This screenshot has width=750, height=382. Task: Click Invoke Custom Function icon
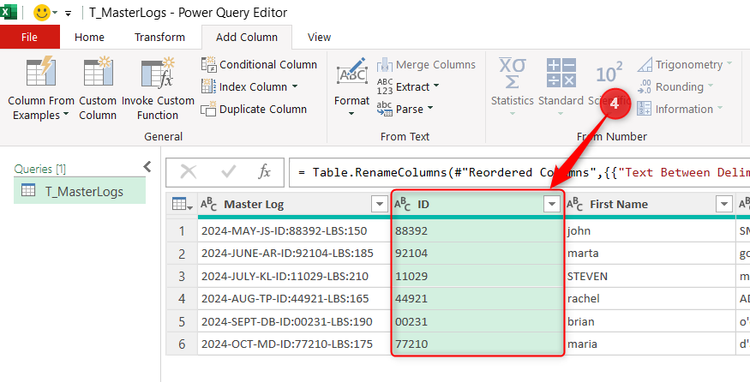158,73
